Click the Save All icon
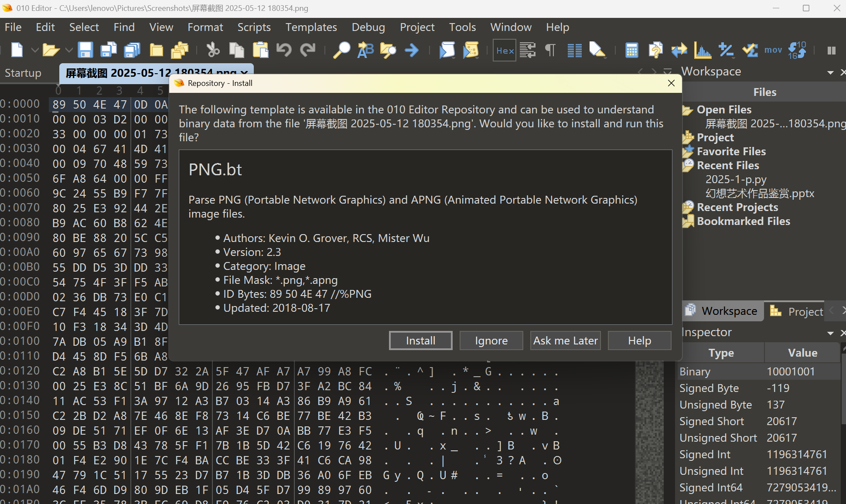Viewport: 846px width, 504px height. coord(132,50)
